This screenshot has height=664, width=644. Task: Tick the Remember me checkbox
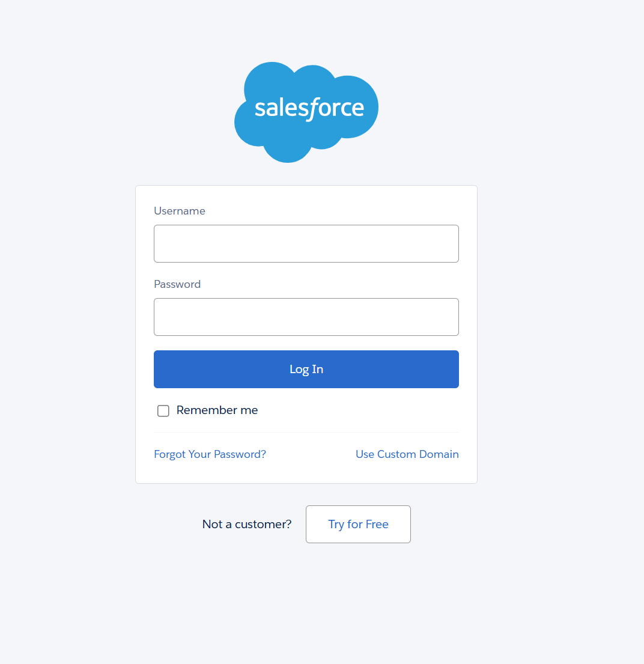click(x=163, y=410)
